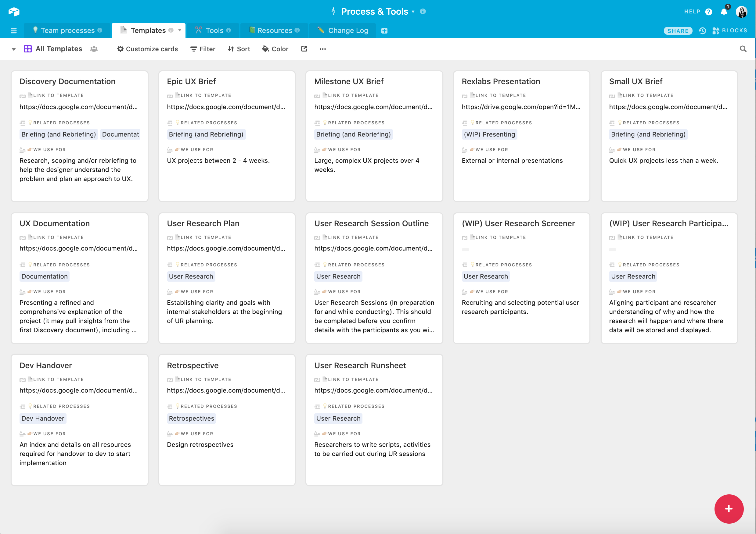756x534 pixels.
Task: Click the red plus button to add a record
Action: click(x=729, y=509)
